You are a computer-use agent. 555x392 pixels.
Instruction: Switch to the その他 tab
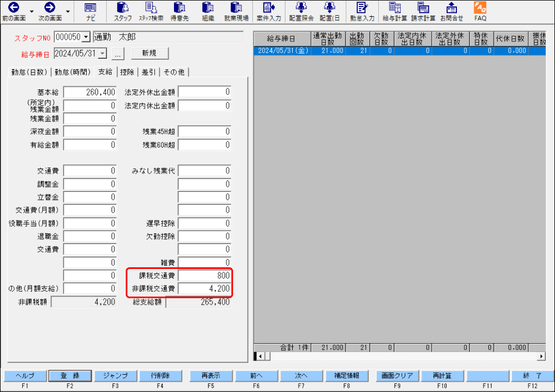click(174, 72)
